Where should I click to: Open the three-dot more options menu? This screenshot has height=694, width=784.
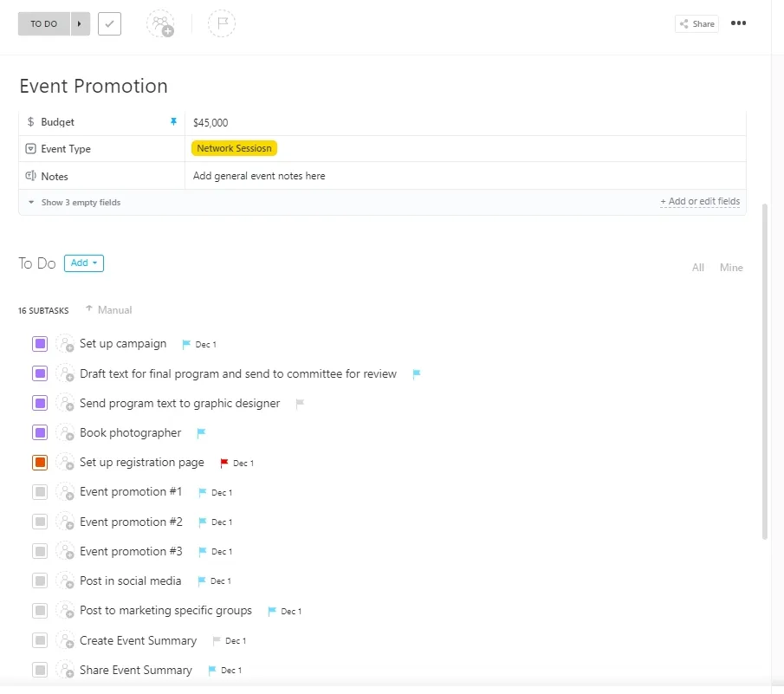click(738, 23)
